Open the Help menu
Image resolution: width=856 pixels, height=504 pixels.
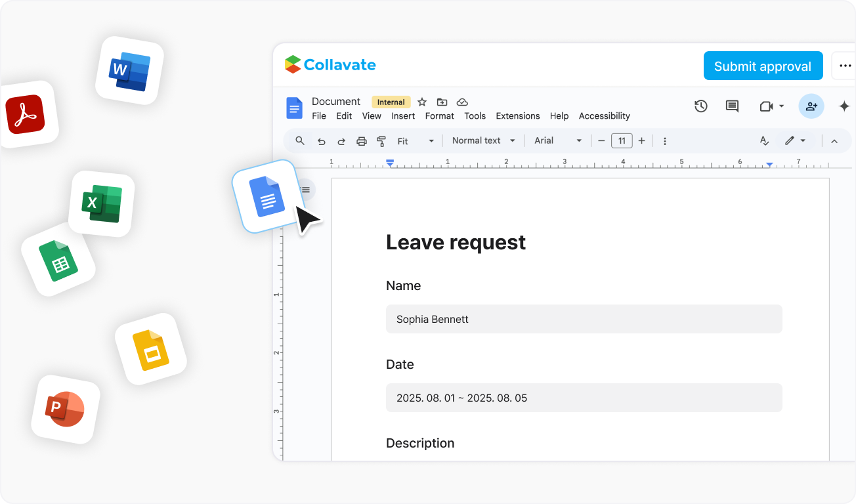pos(559,116)
